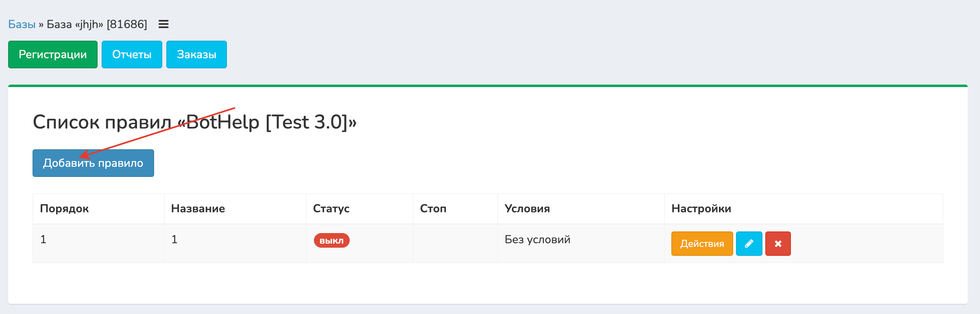Click the «Без условий» cell text
The width and height of the screenshot is (980, 314).
(537, 240)
